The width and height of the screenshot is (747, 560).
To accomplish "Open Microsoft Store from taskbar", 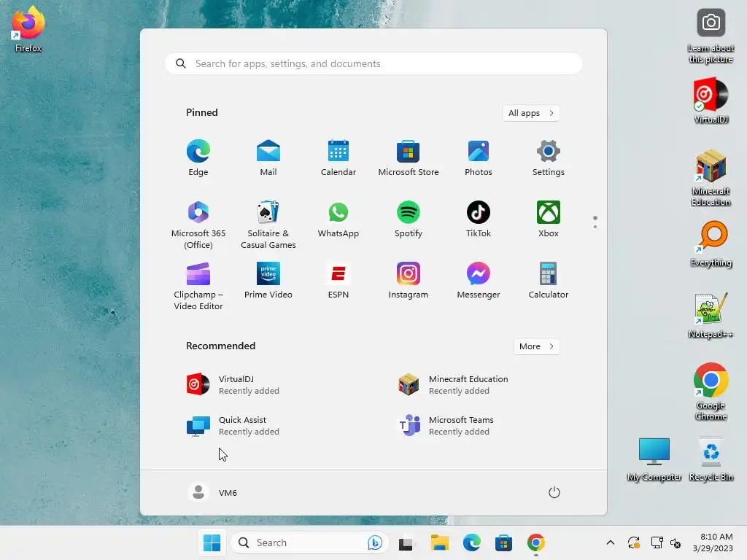I will (503, 542).
